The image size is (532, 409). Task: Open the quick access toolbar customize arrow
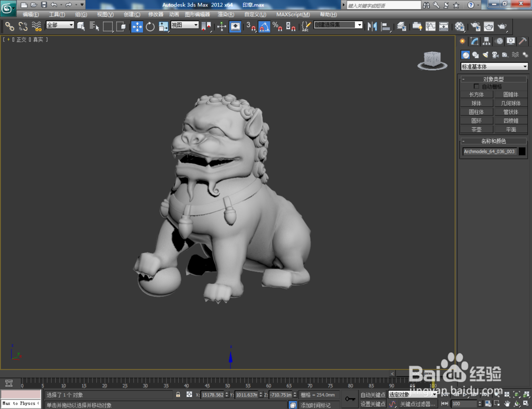coord(82,5)
